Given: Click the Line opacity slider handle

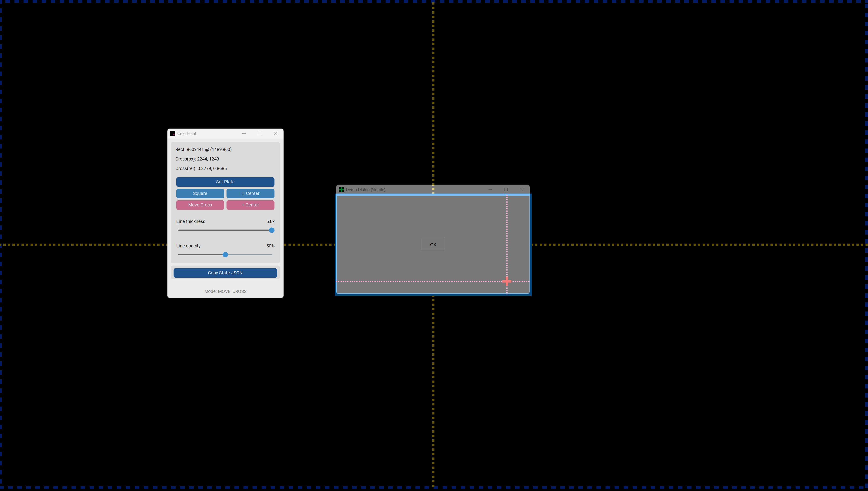Looking at the screenshot, I should click(x=226, y=255).
